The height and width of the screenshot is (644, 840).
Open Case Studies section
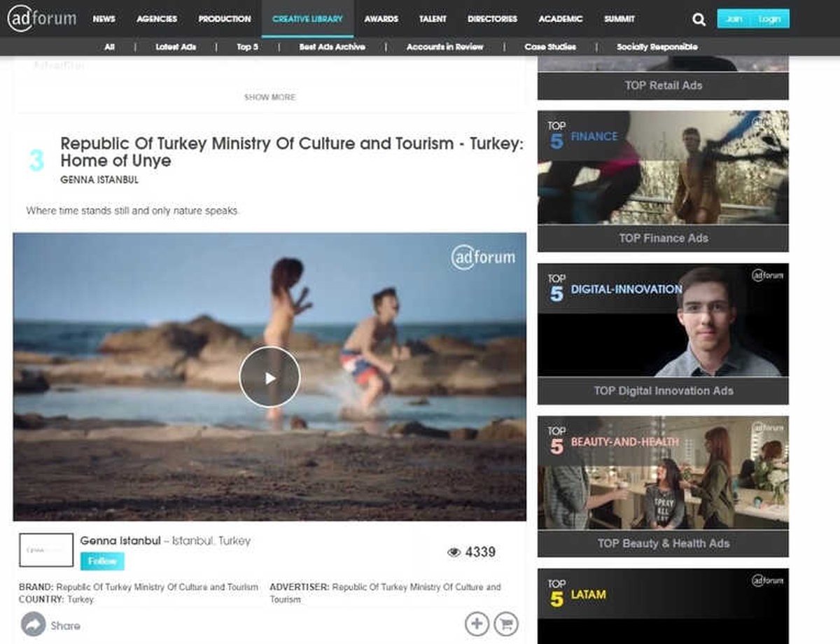tap(550, 47)
